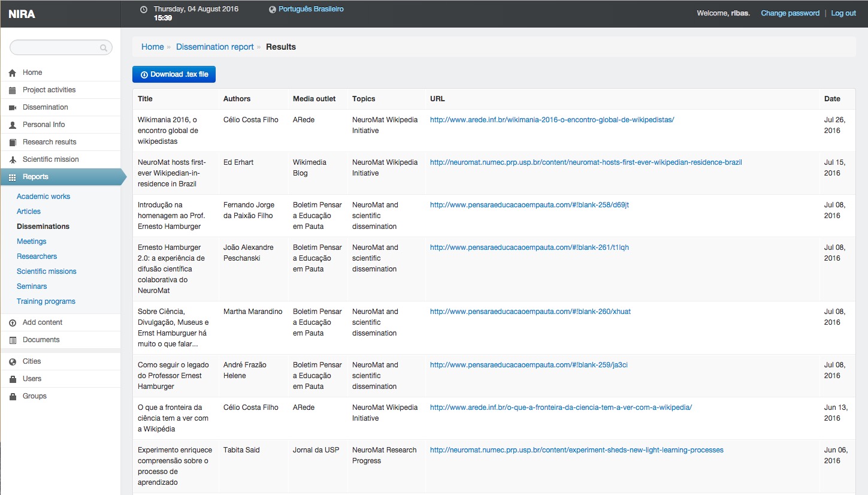This screenshot has width=868, height=495.
Task: Click the Scientific mission airplane icon
Action: (13, 160)
